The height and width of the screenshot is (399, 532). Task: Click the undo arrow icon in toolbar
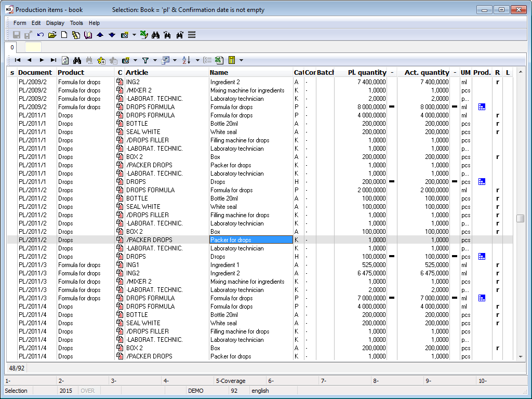coord(41,35)
